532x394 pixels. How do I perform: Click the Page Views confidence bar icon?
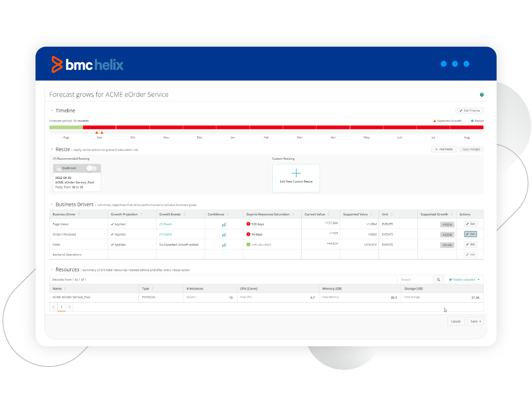[224, 224]
